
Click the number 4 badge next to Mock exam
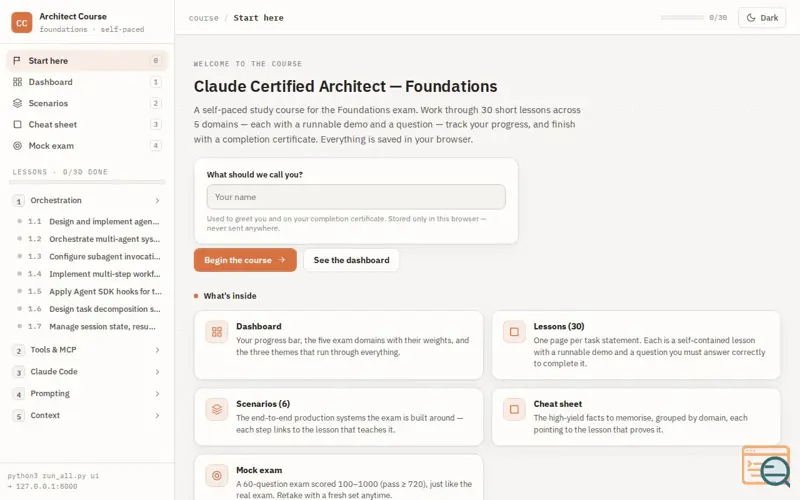point(156,146)
